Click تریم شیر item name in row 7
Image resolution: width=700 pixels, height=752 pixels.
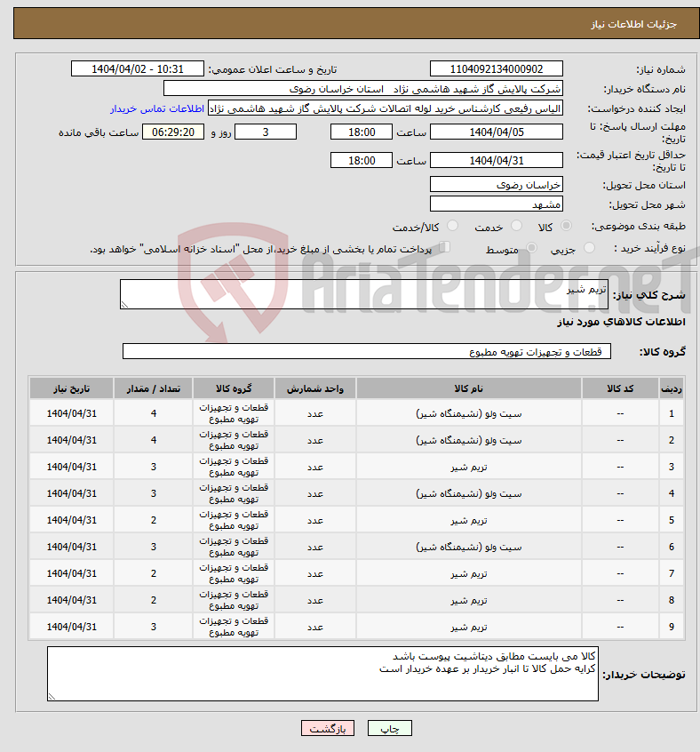pos(468,573)
